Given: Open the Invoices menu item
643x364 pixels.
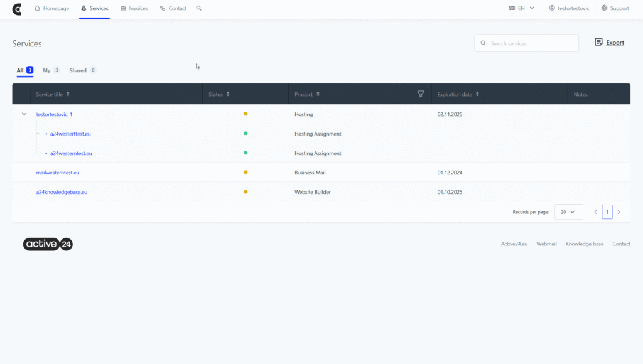Looking at the screenshot, I should pyautogui.click(x=134, y=8).
